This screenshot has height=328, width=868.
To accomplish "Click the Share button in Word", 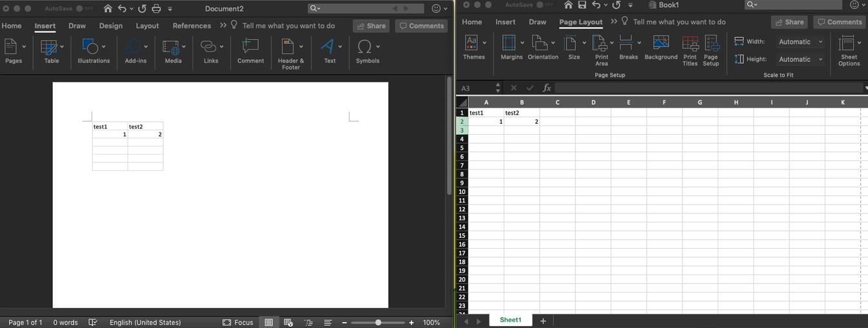I will (x=371, y=26).
